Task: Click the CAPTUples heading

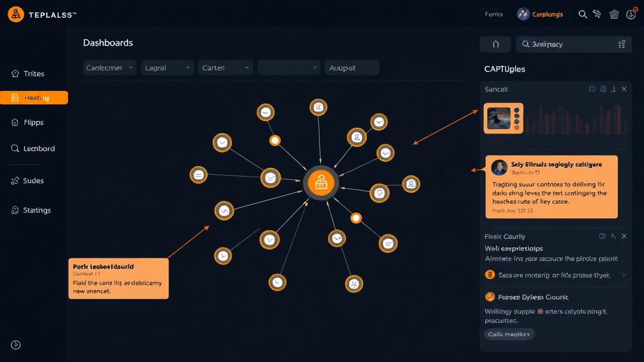Action: click(504, 69)
